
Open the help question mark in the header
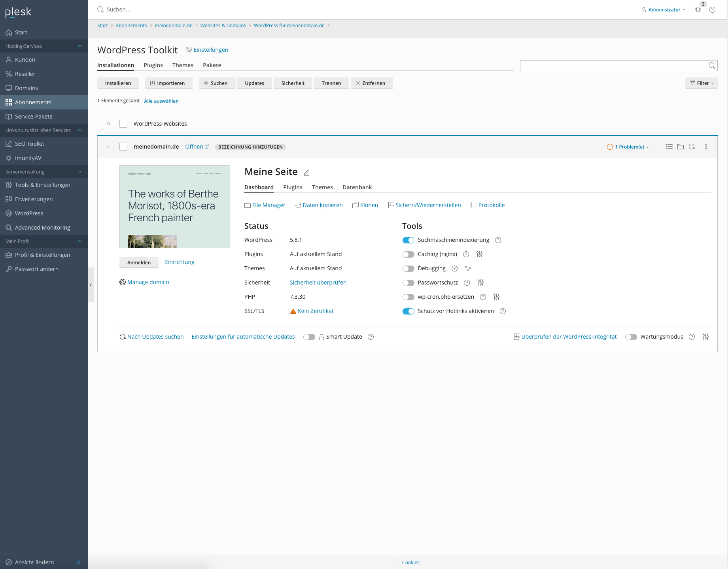click(712, 9)
